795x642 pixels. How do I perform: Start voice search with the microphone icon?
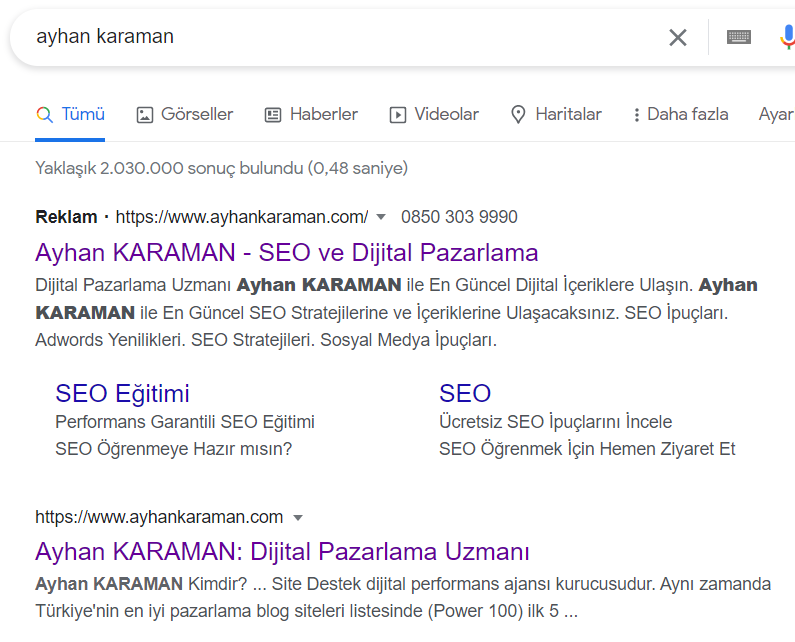787,37
